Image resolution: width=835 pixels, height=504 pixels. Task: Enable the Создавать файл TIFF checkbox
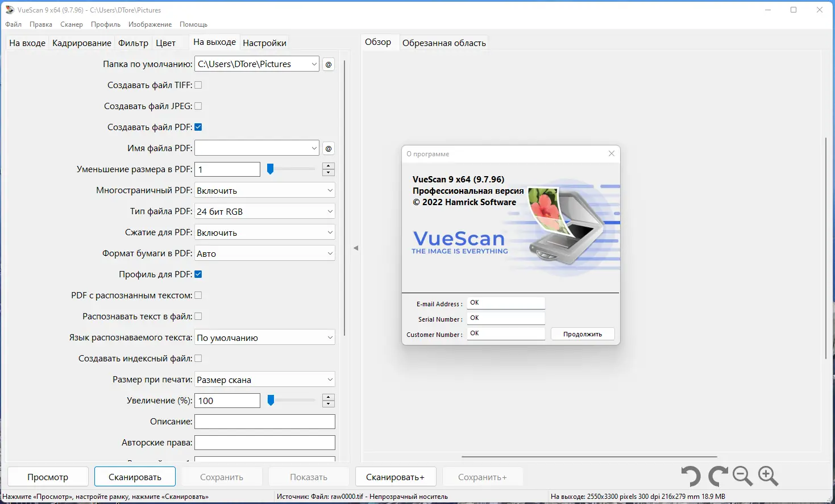198,85
